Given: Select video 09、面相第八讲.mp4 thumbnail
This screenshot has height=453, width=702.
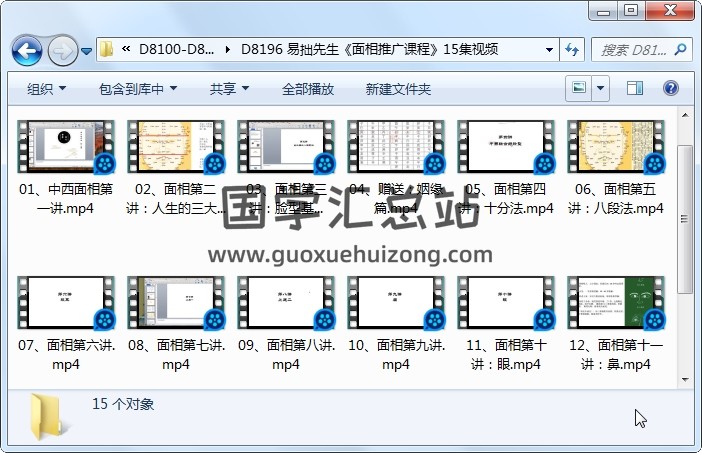Looking at the screenshot, I should coord(286,303).
